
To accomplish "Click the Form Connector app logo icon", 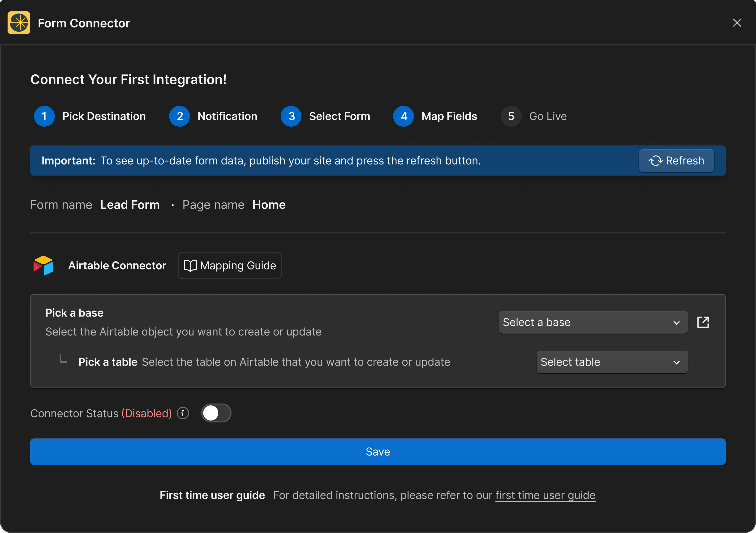I will (19, 23).
